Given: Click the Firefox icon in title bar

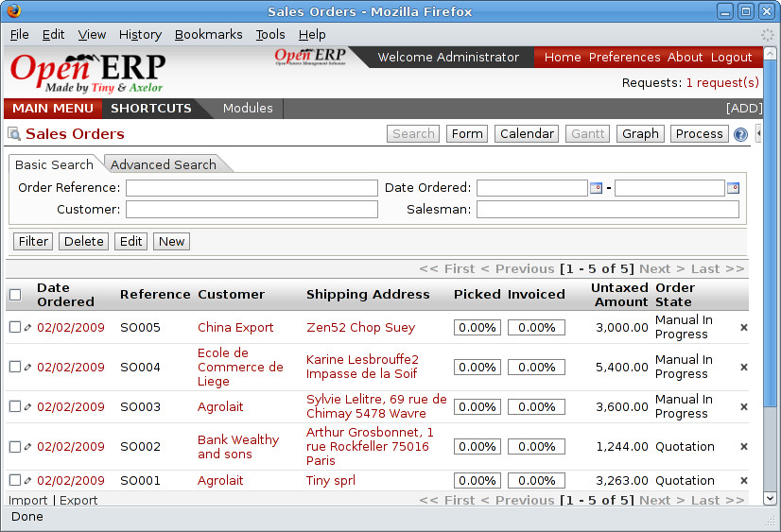Looking at the screenshot, I should click(x=14, y=10).
